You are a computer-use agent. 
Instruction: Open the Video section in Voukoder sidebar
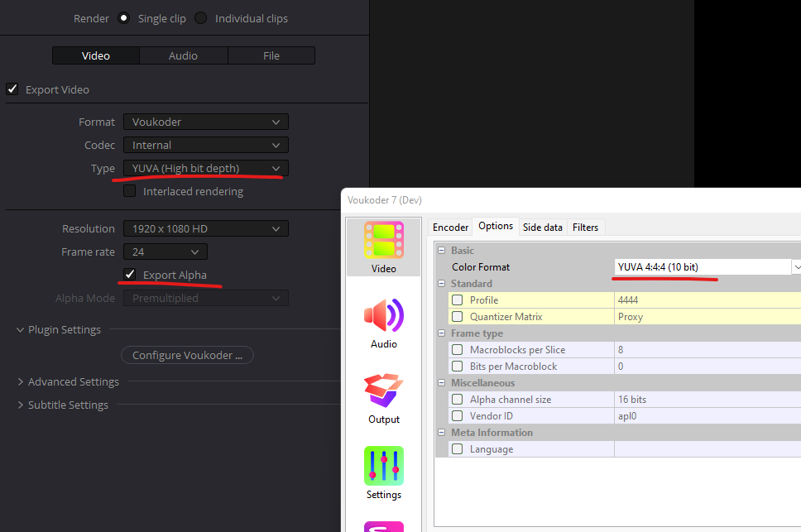[383, 247]
